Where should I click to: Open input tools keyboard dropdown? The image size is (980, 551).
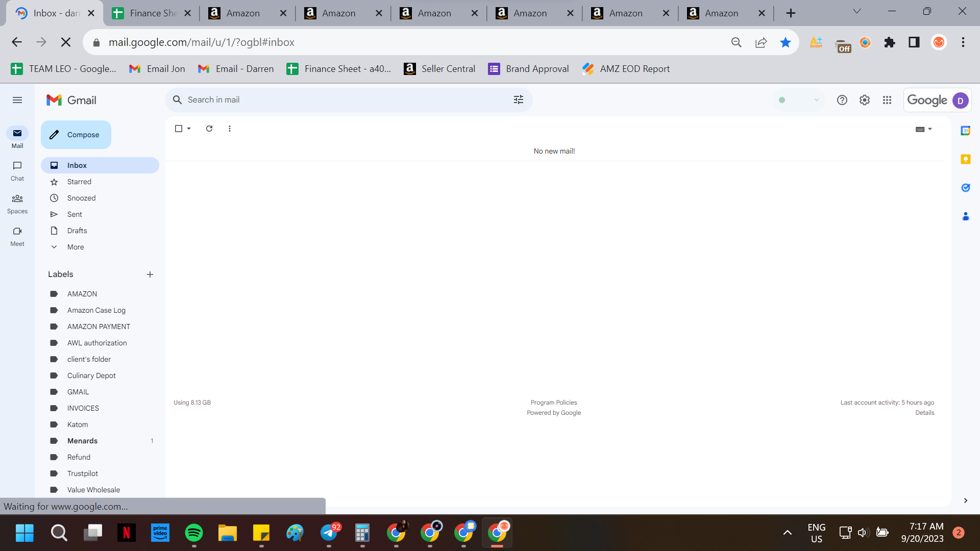924,129
